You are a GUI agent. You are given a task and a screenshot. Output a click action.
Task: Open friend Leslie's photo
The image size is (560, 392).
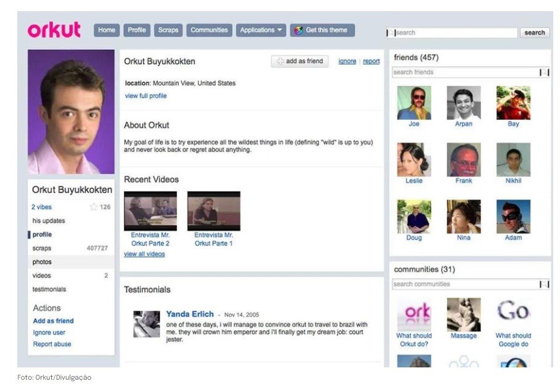[x=414, y=160]
